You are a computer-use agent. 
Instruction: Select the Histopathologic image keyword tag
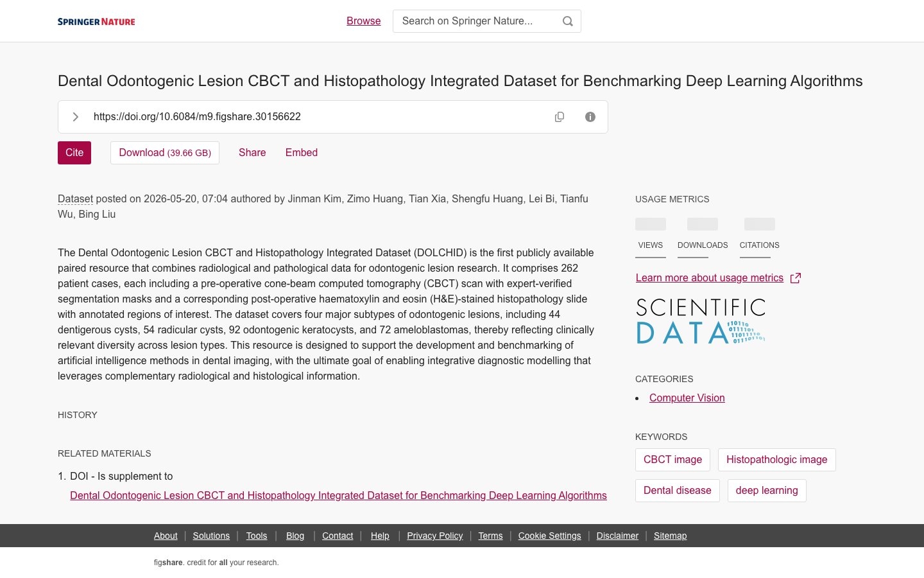777,460
